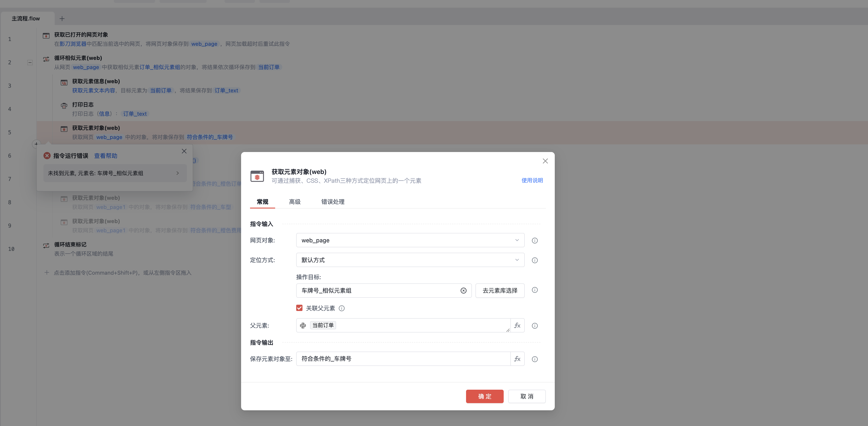868x426 pixels.
Task: Switch to the 高级 tab
Action: pos(294,202)
